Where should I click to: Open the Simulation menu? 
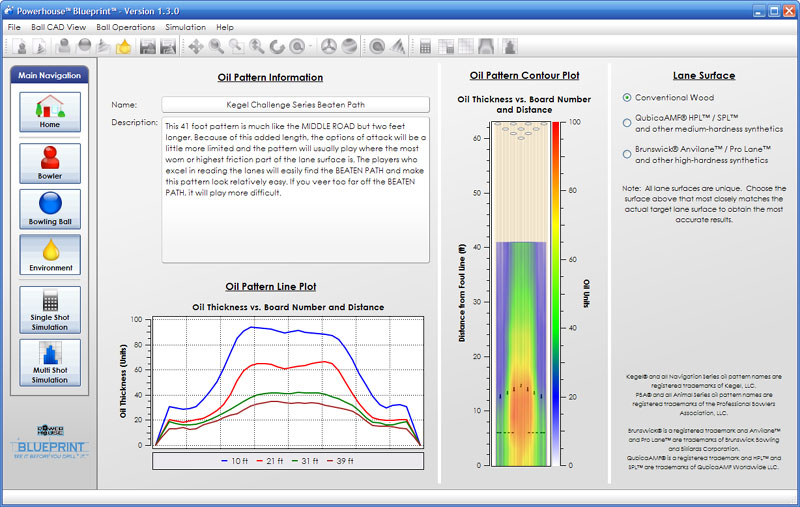[x=185, y=27]
